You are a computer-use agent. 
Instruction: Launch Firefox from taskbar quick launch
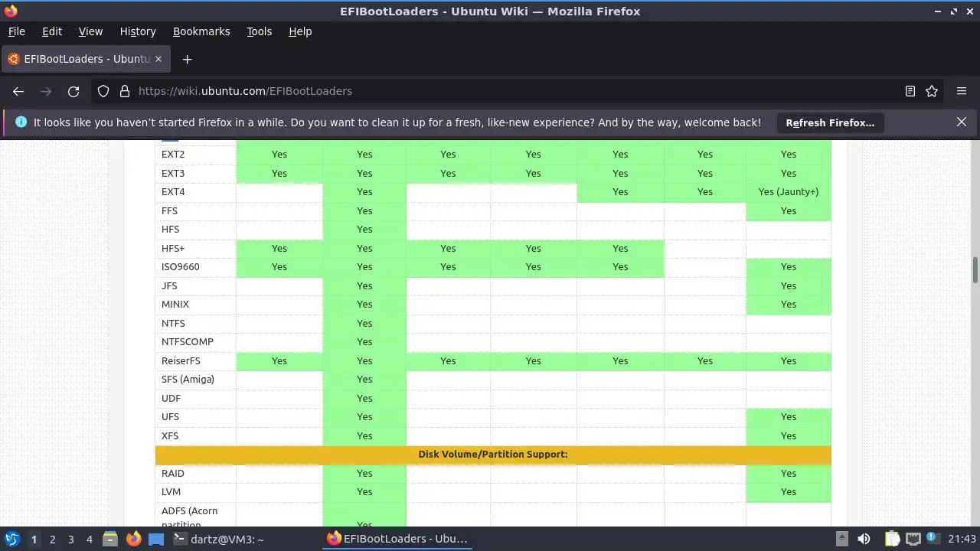point(133,539)
